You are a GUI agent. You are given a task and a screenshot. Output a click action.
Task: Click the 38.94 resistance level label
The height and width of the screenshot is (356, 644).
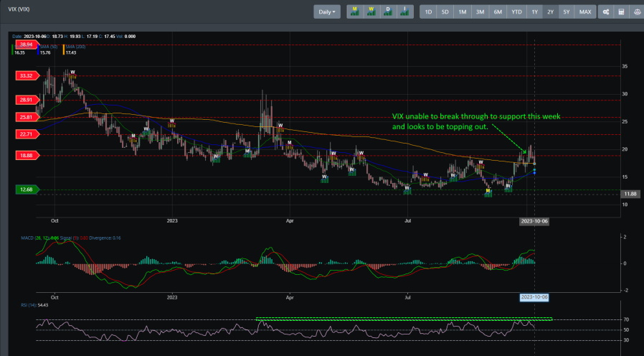tap(27, 44)
